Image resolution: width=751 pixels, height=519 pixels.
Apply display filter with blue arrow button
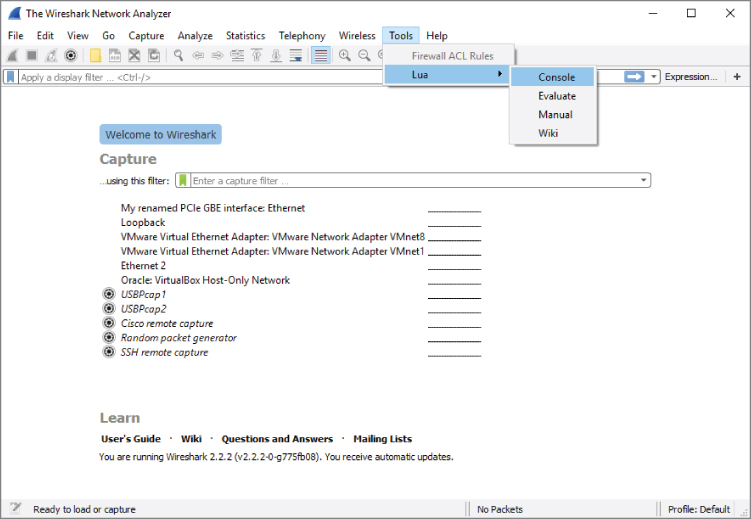click(x=634, y=77)
